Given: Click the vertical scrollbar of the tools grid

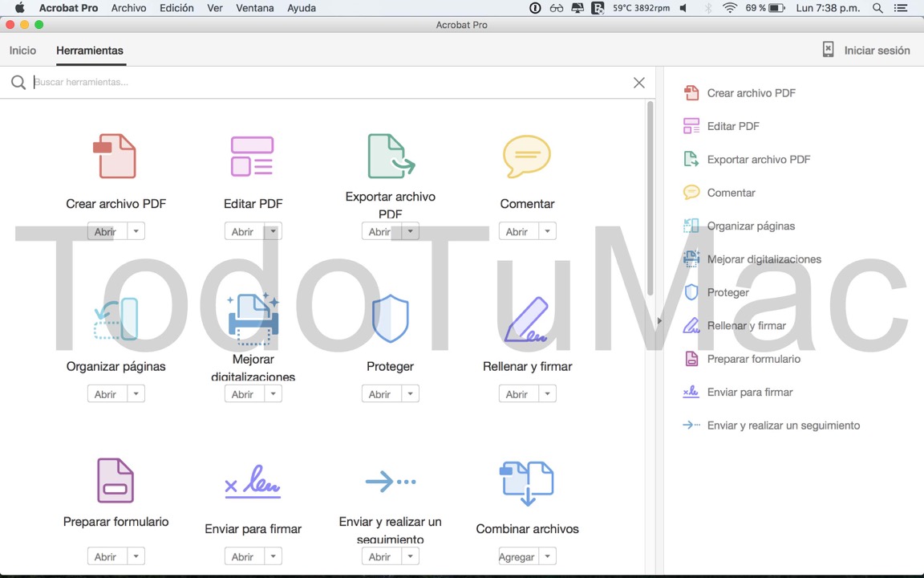Looking at the screenshot, I should point(650,198).
